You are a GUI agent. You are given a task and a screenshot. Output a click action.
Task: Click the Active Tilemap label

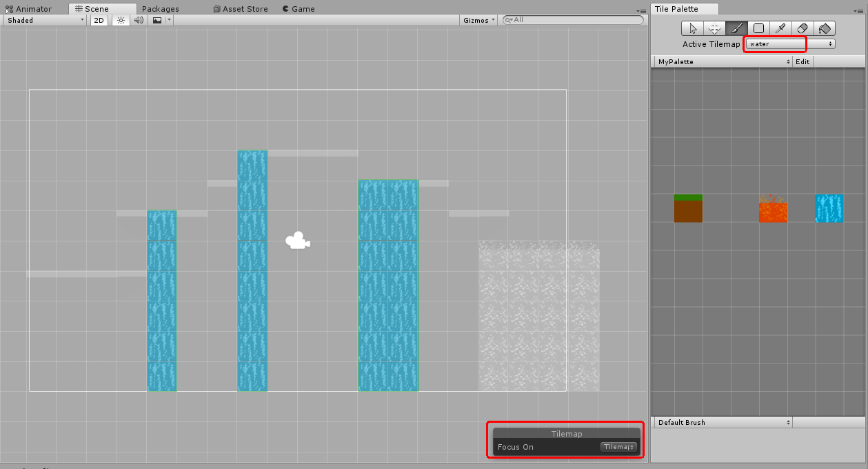(711, 44)
